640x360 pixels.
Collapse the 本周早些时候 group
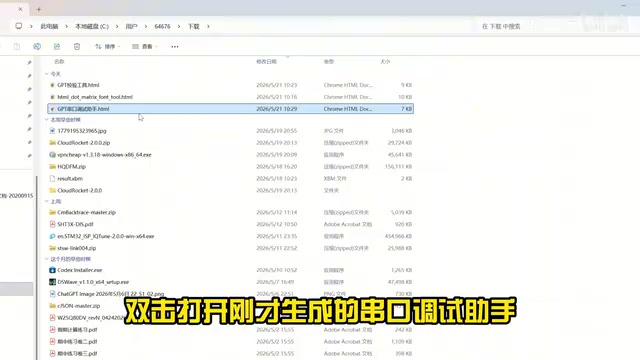pyautogui.click(x=47, y=120)
